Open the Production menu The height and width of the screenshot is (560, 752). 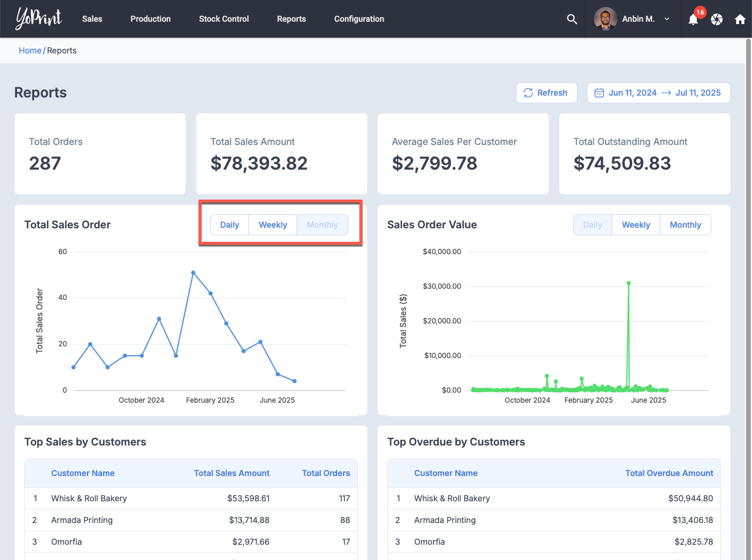click(x=150, y=19)
